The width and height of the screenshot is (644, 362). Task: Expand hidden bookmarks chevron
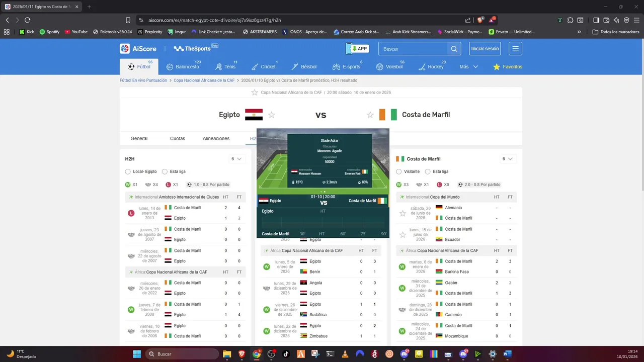pyautogui.click(x=579, y=32)
